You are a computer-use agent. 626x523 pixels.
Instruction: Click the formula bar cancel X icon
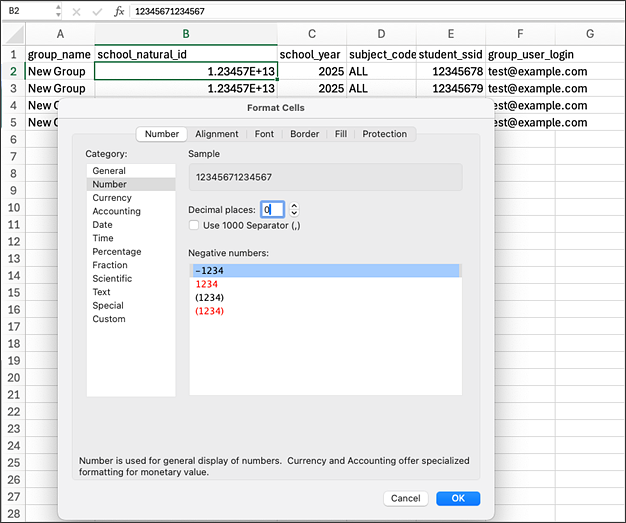pyautogui.click(x=77, y=11)
